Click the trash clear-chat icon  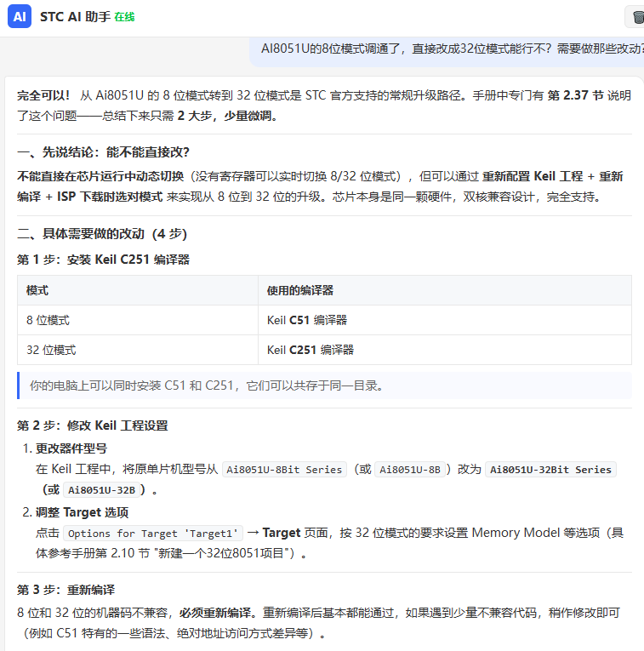click(637, 17)
